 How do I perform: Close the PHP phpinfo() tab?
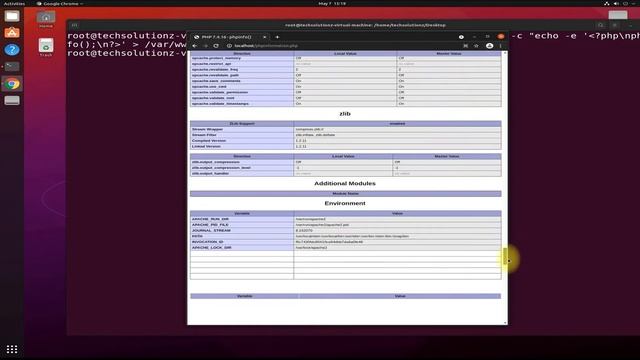click(x=264, y=37)
